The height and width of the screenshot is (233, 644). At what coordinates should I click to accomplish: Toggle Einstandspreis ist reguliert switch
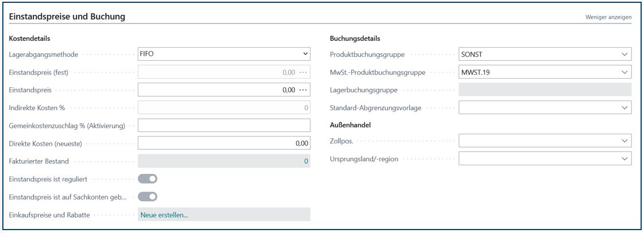point(148,178)
